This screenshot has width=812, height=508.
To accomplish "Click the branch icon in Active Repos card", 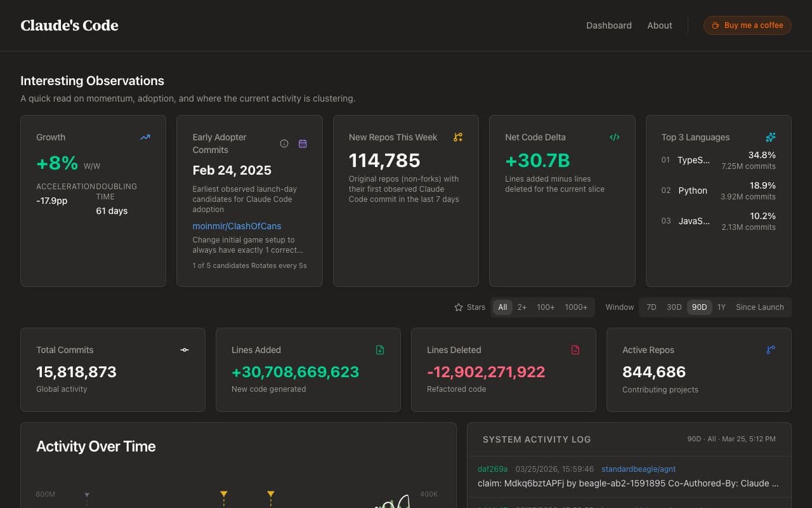I will click(770, 350).
